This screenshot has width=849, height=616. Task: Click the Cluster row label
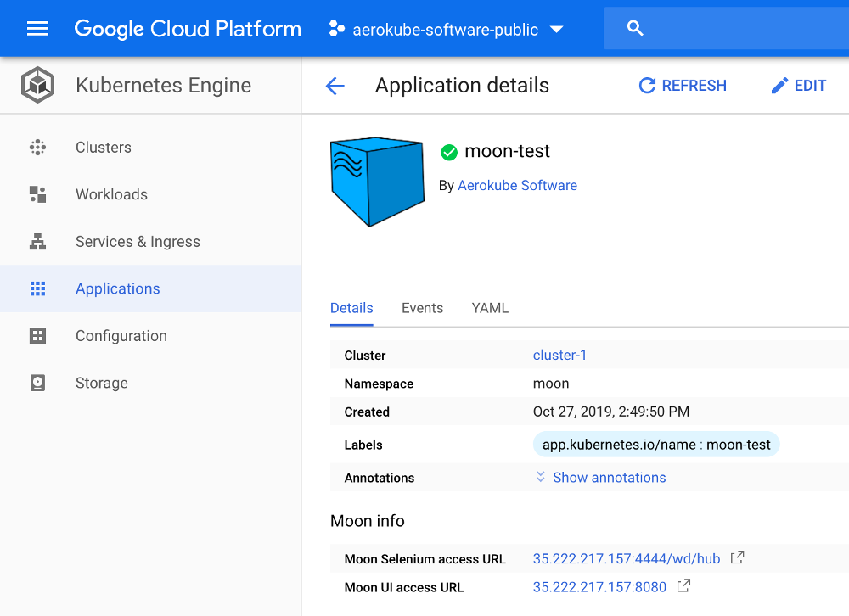pos(365,356)
